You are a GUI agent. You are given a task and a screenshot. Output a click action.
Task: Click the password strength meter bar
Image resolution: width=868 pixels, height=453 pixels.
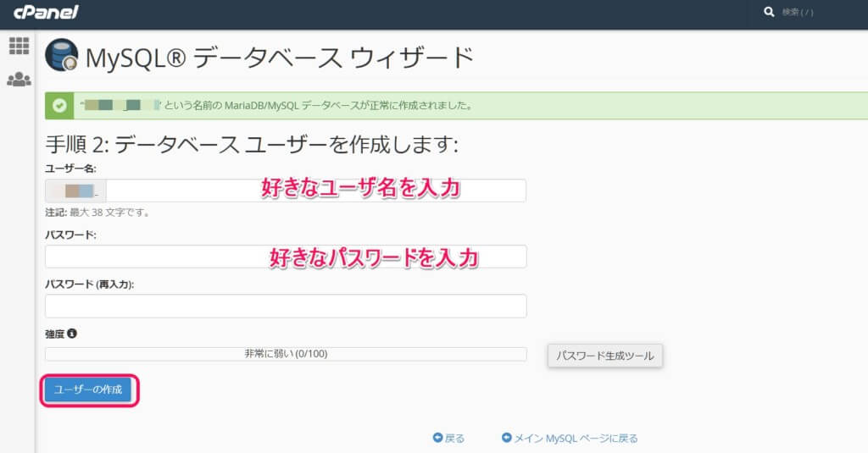coord(286,354)
